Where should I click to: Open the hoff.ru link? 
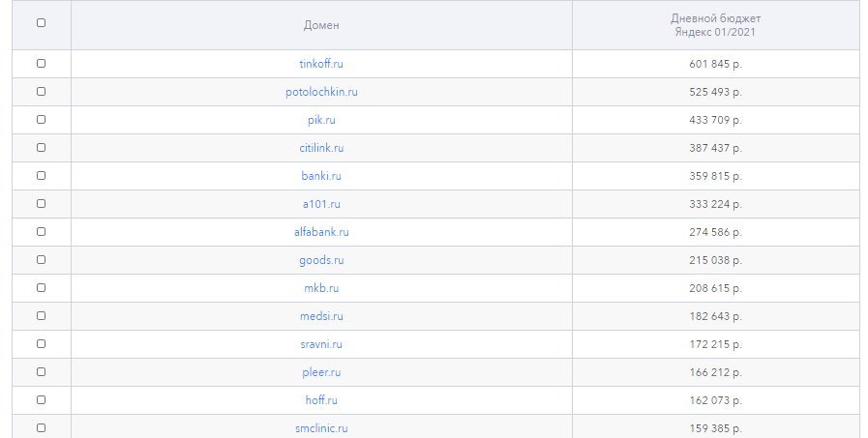(x=321, y=400)
